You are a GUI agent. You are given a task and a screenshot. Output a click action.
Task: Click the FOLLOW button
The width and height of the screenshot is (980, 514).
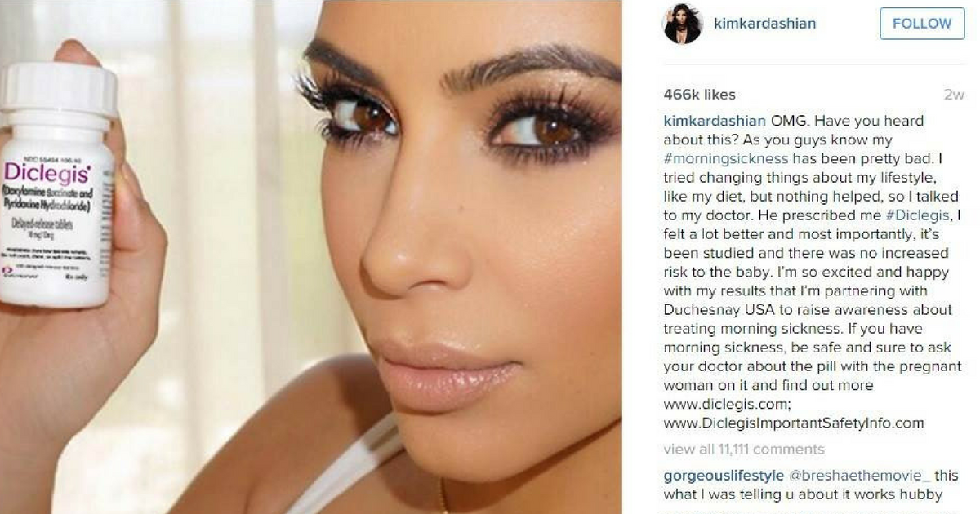point(922,24)
